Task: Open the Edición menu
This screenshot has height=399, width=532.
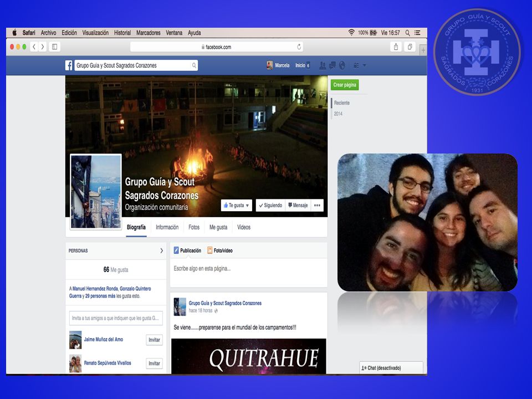Action: [69, 33]
